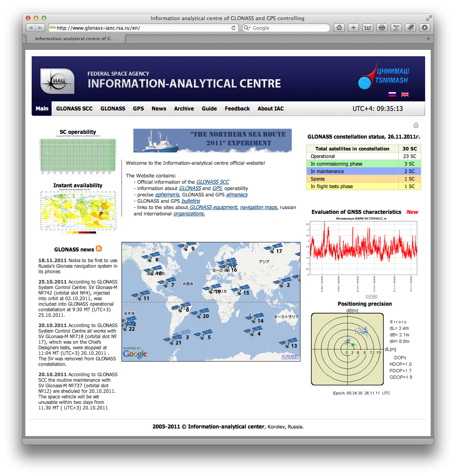Open the Positioning precision radar plot

coord(348,349)
